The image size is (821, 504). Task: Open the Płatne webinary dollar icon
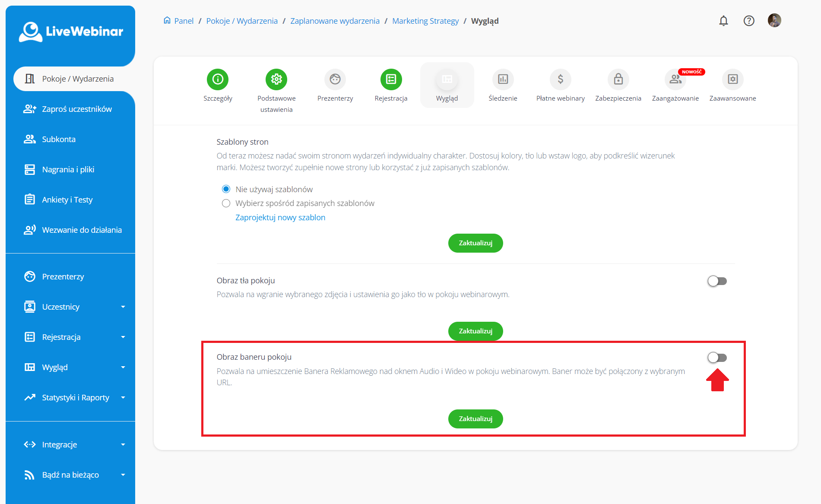pos(560,79)
